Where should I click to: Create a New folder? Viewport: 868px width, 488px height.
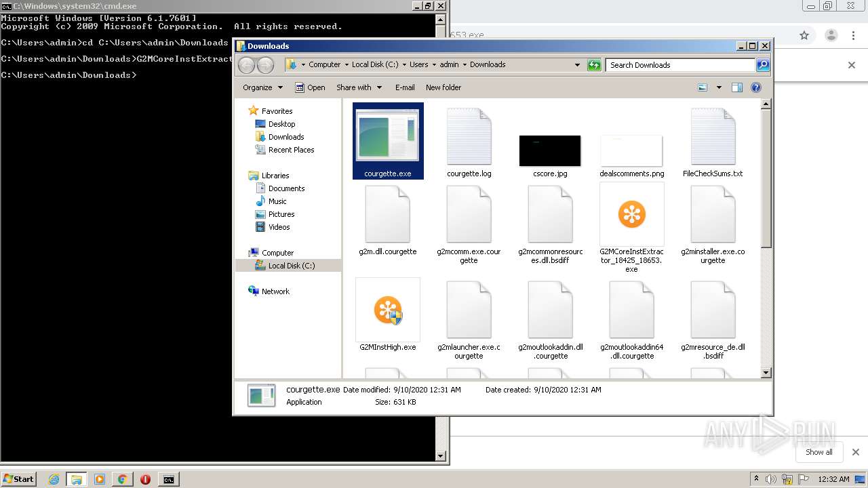[443, 87]
